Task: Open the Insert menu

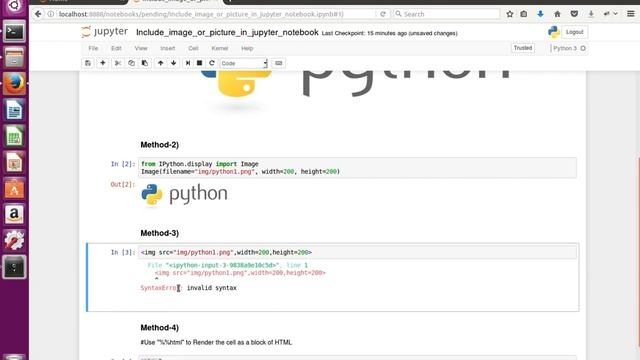Action: click(168, 48)
